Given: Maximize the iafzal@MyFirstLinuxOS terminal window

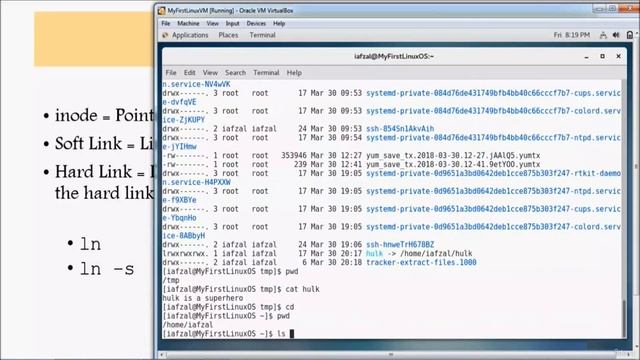Looking at the screenshot, I should click(602, 56).
